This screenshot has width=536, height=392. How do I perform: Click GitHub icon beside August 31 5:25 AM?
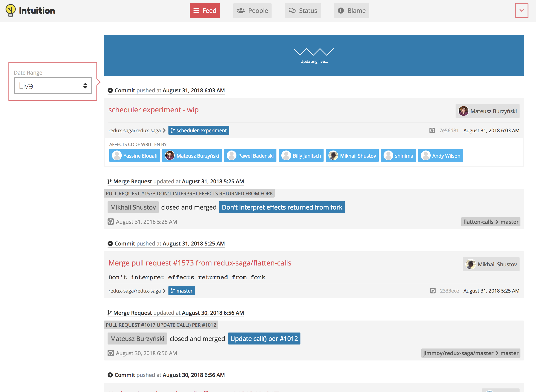(x=111, y=222)
